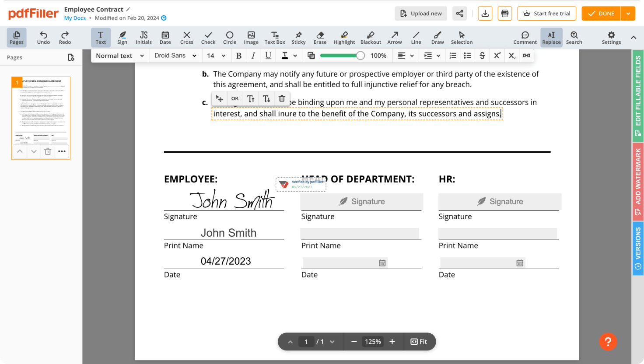Expand the font size 14 dropdown

(216, 56)
